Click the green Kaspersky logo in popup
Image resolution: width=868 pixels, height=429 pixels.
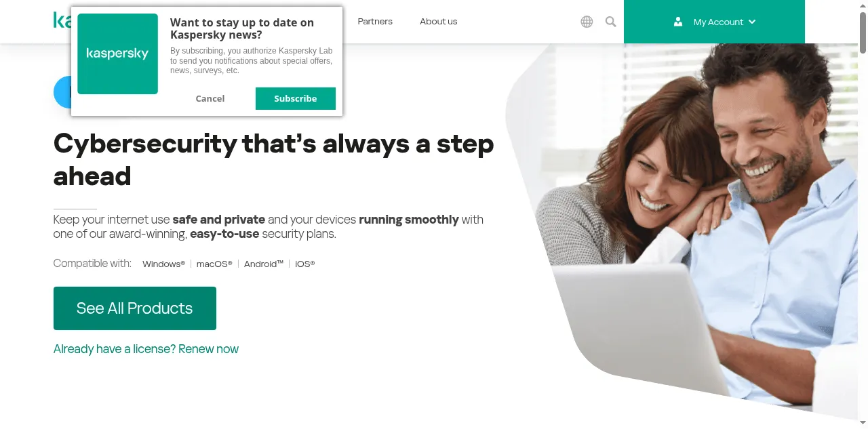117,54
